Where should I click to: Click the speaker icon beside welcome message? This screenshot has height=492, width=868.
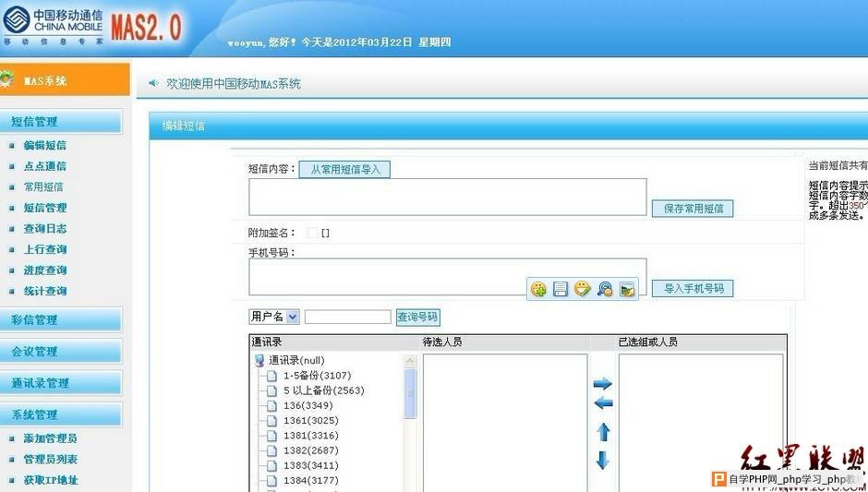click(153, 83)
